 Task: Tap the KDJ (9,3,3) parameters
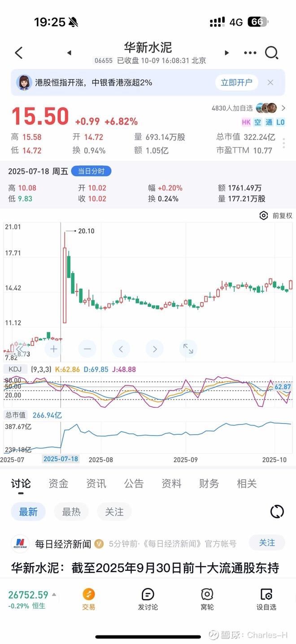(x=41, y=369)
